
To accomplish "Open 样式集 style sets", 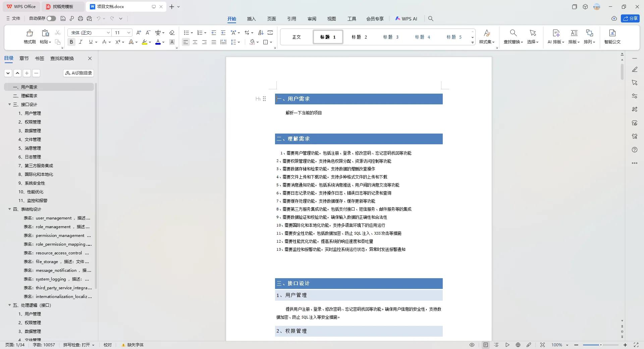I will (487, 36).
